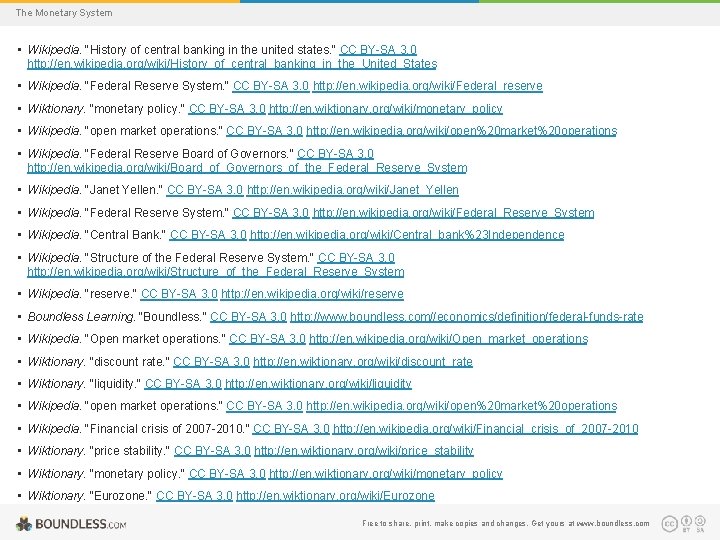This screenshot has width=720, height=540.
Task: Click the Attribution BY license icon
Action: (x=686, y=523)
